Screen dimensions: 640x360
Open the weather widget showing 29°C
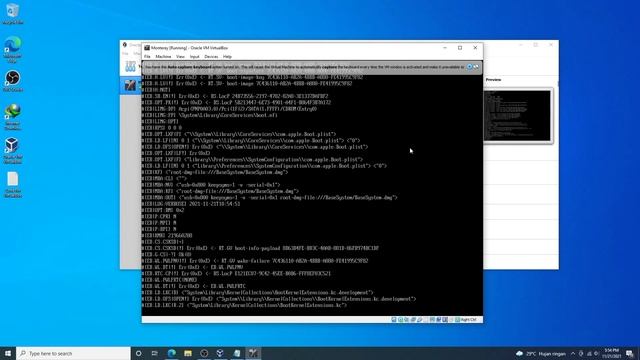point(540,353)
